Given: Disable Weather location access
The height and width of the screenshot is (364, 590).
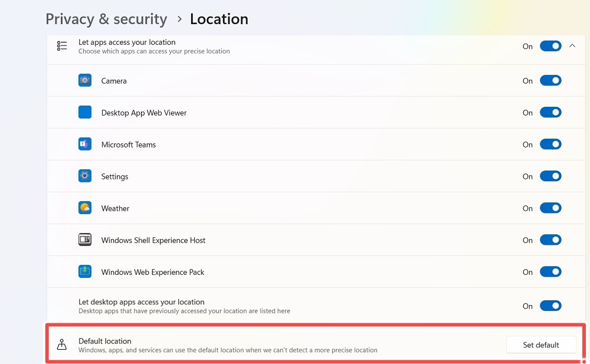Looking at the screenshot, I should (x=550, y=208).
